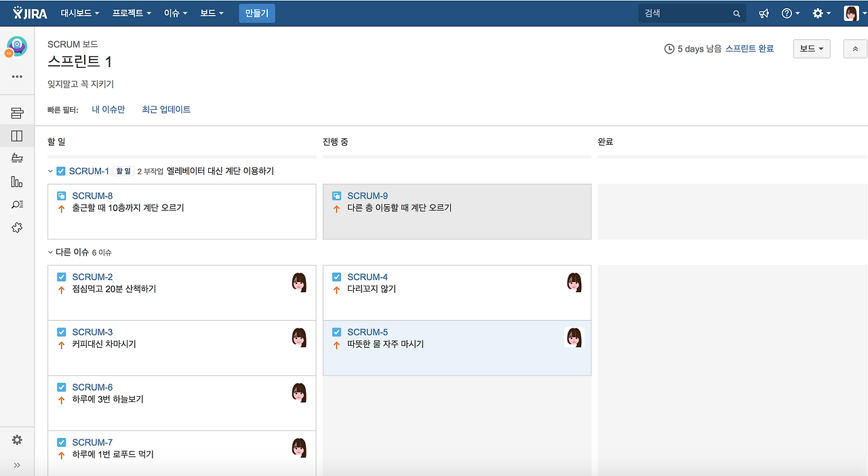Click the task type checkbox on SCRUM-5

(336, 332)
